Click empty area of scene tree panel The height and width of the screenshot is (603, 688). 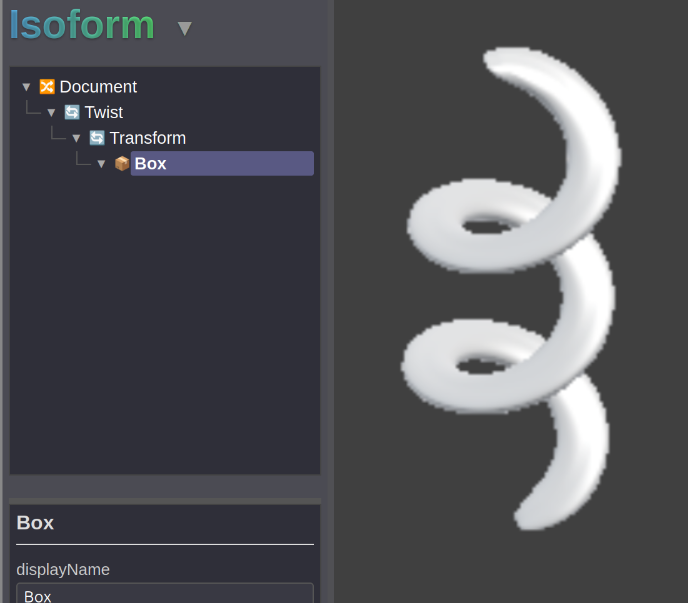(165, 325)
